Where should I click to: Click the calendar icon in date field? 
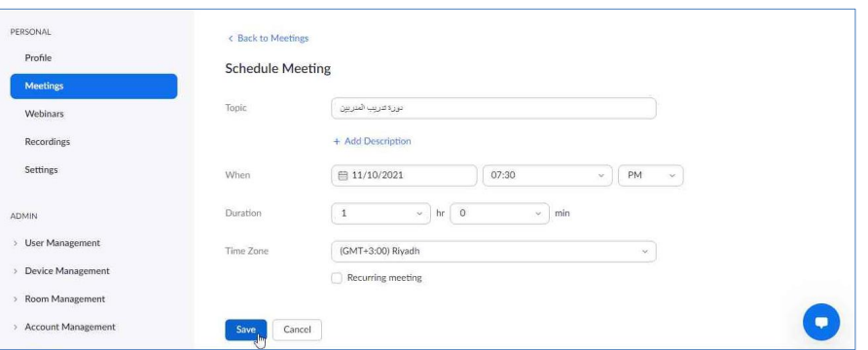click(x=343, y=176)
